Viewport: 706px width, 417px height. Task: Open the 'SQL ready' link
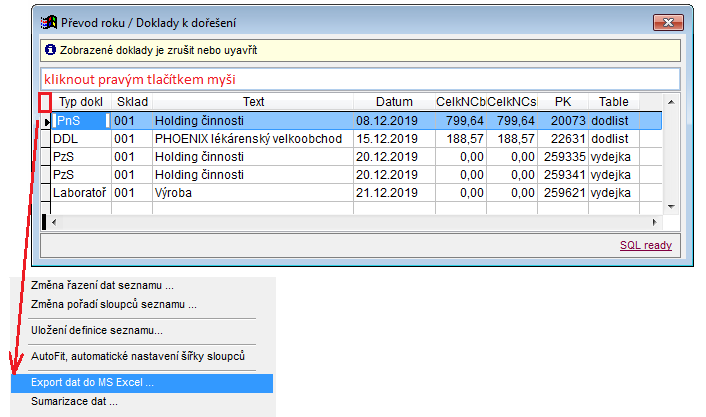(646, 245)
